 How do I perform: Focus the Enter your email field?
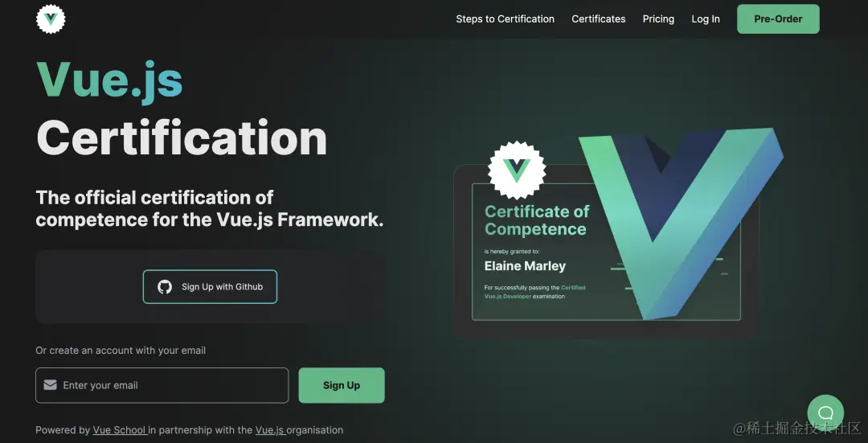pos(162,385)
